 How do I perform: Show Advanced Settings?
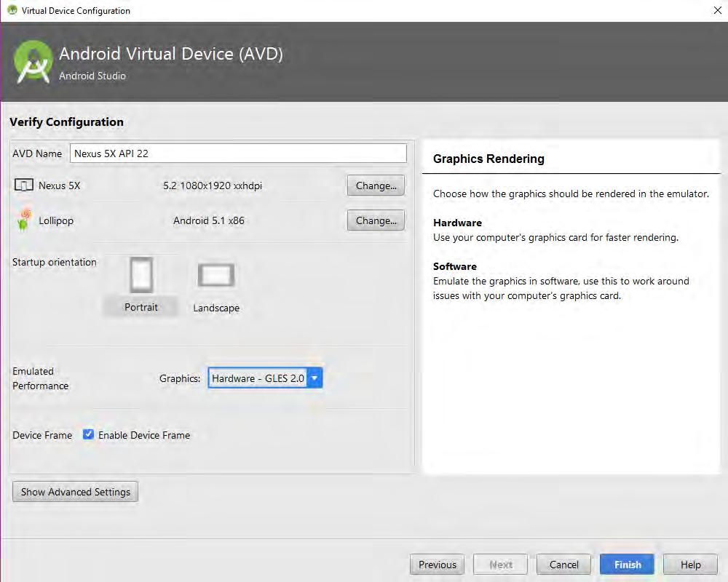75,492
